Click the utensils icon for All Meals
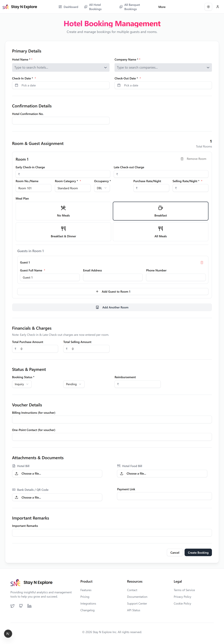Viewport: 224px width, 644px height. pyautogui.click(x=161, y=228)
